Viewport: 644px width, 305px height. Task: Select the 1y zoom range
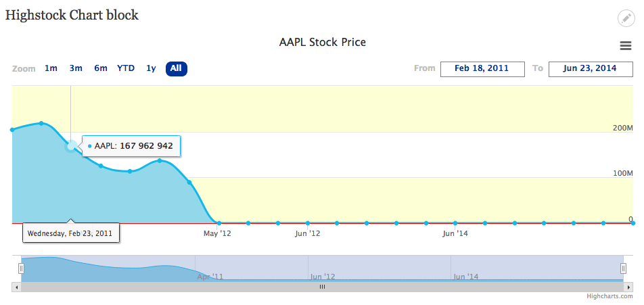[x=151, y=68]
